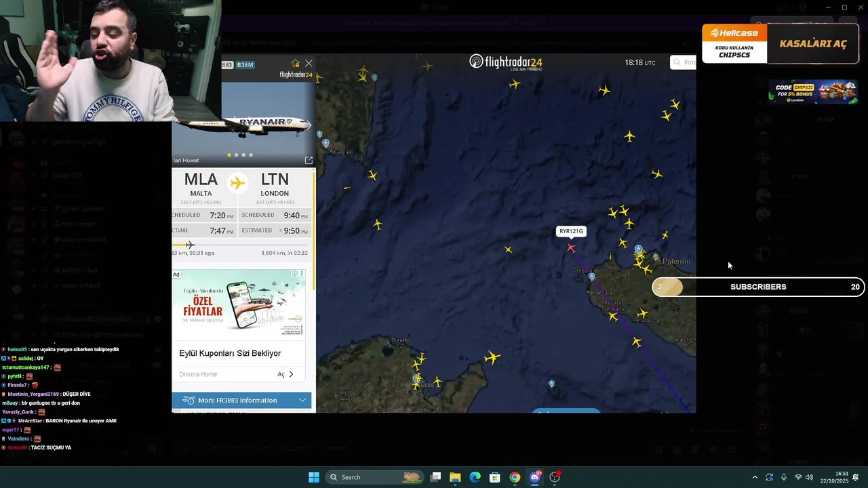
Task: Open Discord from taskbar
Action: pos(535,477)
